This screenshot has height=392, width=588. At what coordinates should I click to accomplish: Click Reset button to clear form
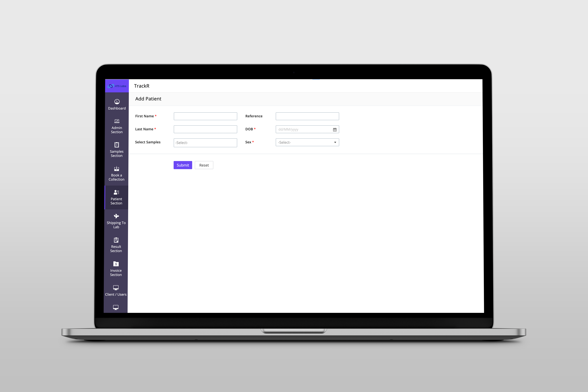[x=204, y=165]
